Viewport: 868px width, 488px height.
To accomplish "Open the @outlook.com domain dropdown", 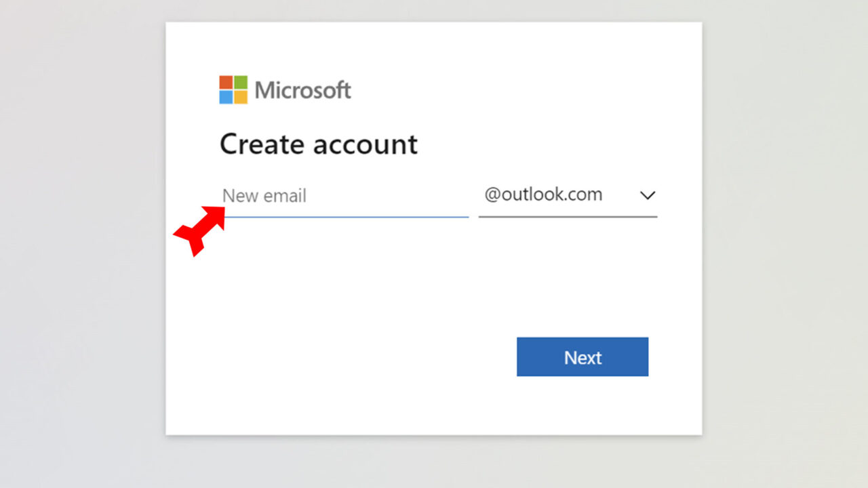I will (543, 195).
